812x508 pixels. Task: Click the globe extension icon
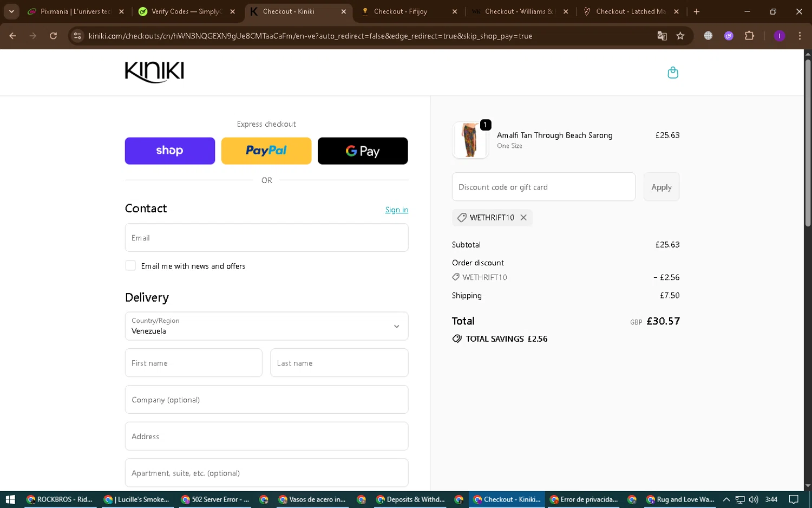click(708, 36)
